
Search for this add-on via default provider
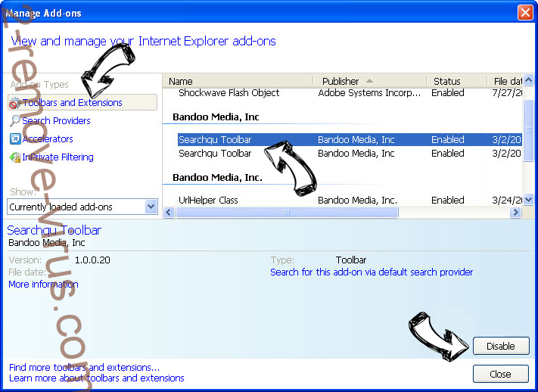point(372,272)
